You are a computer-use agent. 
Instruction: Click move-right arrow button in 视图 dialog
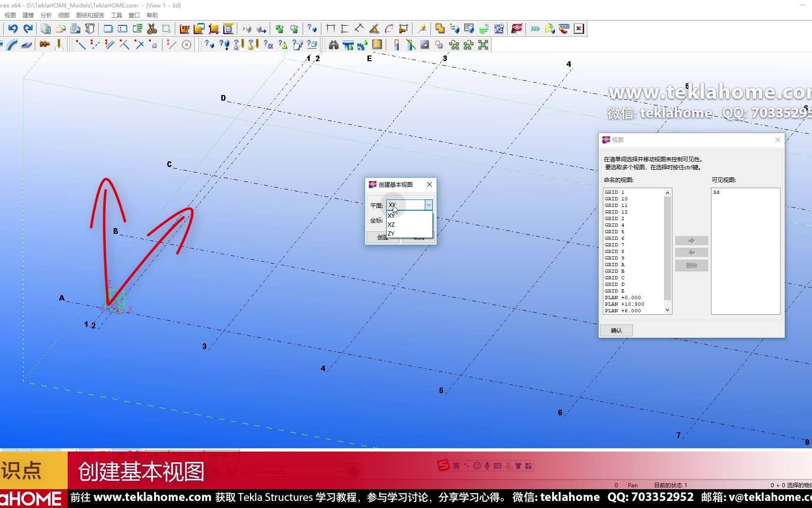click(x=691, y=241)
